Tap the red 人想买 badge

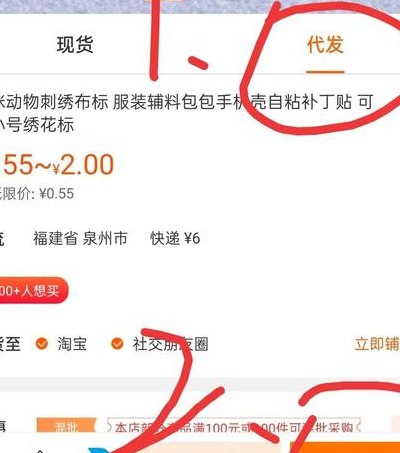33,290
